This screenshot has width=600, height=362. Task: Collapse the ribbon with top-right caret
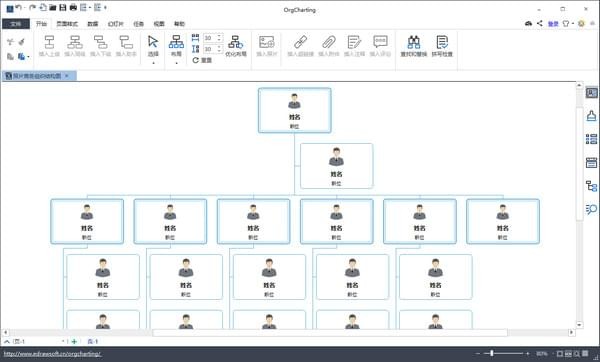click(x=592, y=24)
